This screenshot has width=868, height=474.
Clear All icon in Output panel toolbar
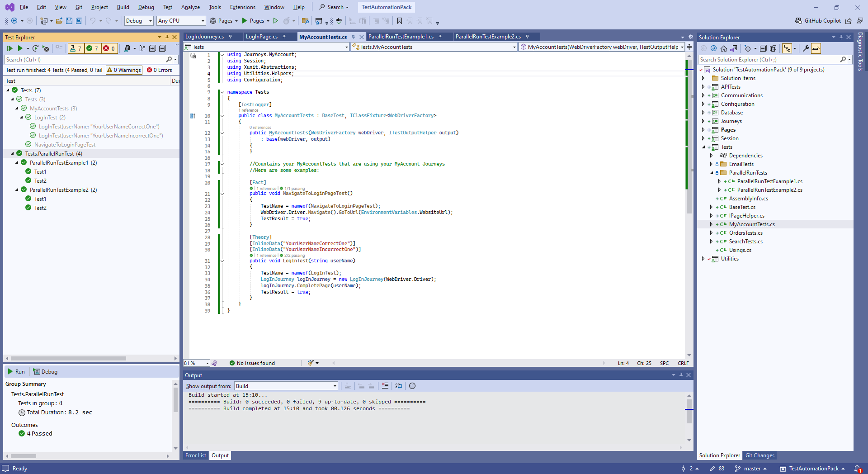[x=385, y=386]
